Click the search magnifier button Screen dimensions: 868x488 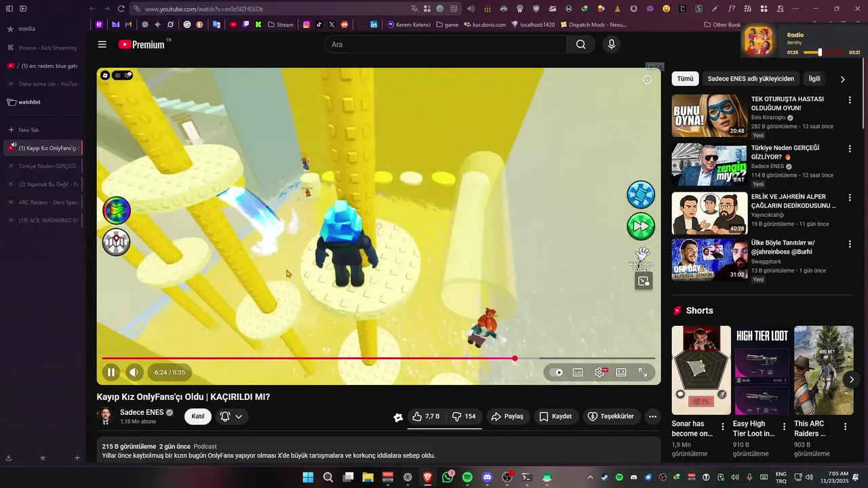click(581, 44)
